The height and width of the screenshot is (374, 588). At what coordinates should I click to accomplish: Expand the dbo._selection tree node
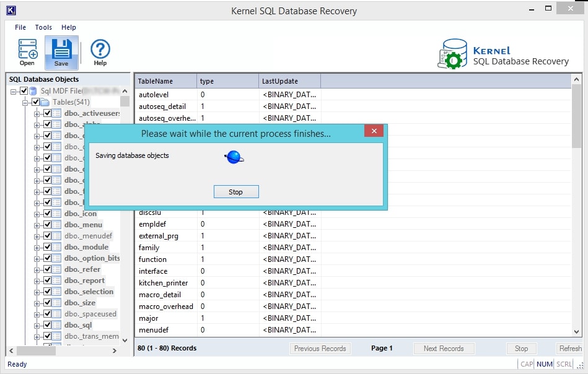pyautogui.click(x=37, y=292)
